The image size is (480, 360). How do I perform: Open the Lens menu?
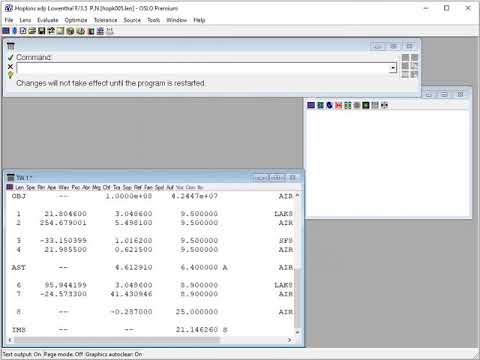[25, 20]
